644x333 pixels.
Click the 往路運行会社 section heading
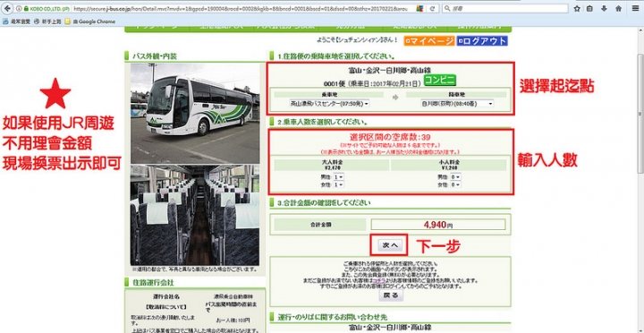point(153,283)
